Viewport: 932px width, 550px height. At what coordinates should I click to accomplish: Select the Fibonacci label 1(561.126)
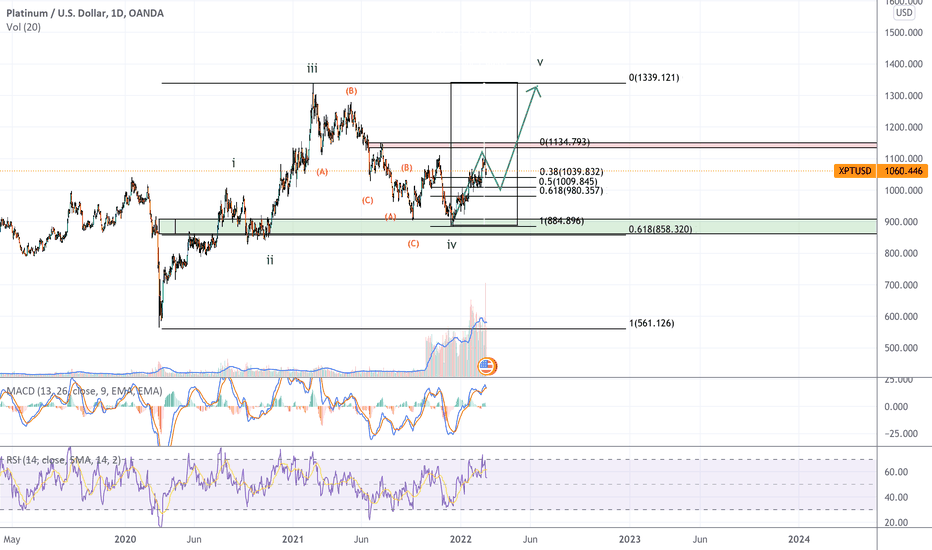[651, 323]
